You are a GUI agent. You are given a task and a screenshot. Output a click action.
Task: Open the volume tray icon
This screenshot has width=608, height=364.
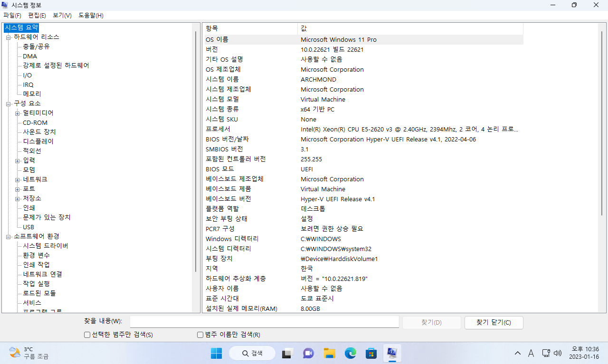pos(558,353)
